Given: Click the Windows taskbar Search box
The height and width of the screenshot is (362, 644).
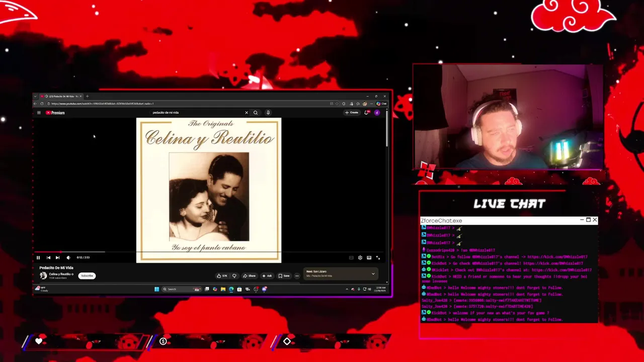Looking at the screenshot, I should click(181, 289).
